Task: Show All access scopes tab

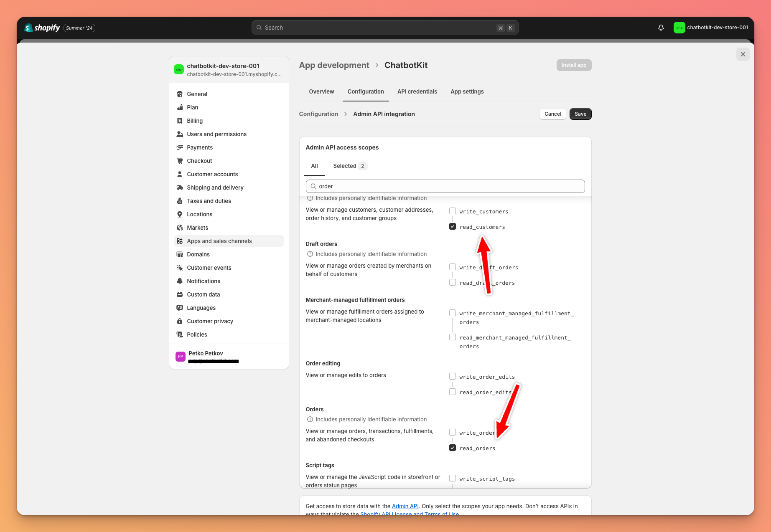Action: 314,166
